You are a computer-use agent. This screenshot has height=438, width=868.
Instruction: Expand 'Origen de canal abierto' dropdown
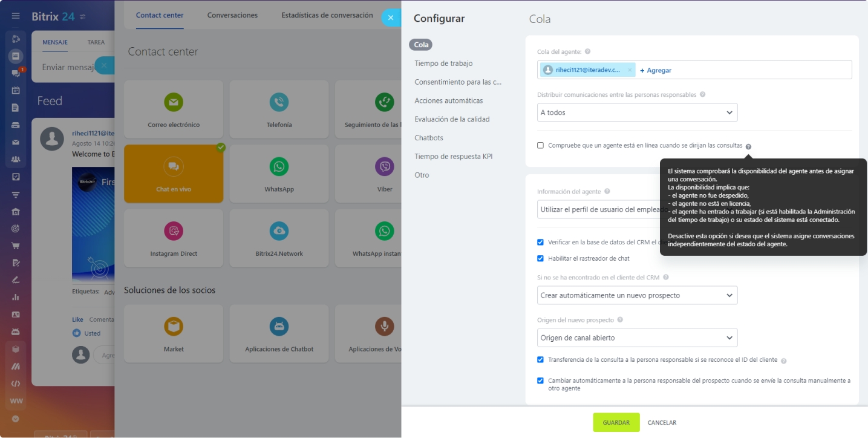coord(637,338)
